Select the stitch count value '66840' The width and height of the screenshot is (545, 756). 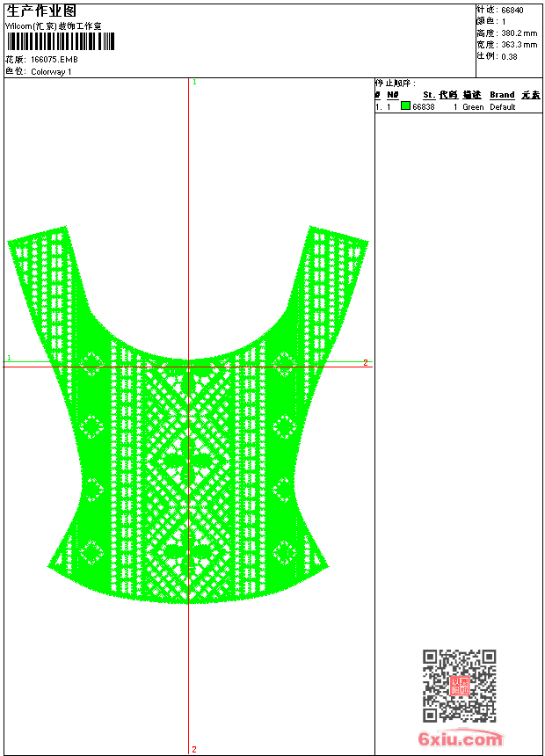coord(512,11)
